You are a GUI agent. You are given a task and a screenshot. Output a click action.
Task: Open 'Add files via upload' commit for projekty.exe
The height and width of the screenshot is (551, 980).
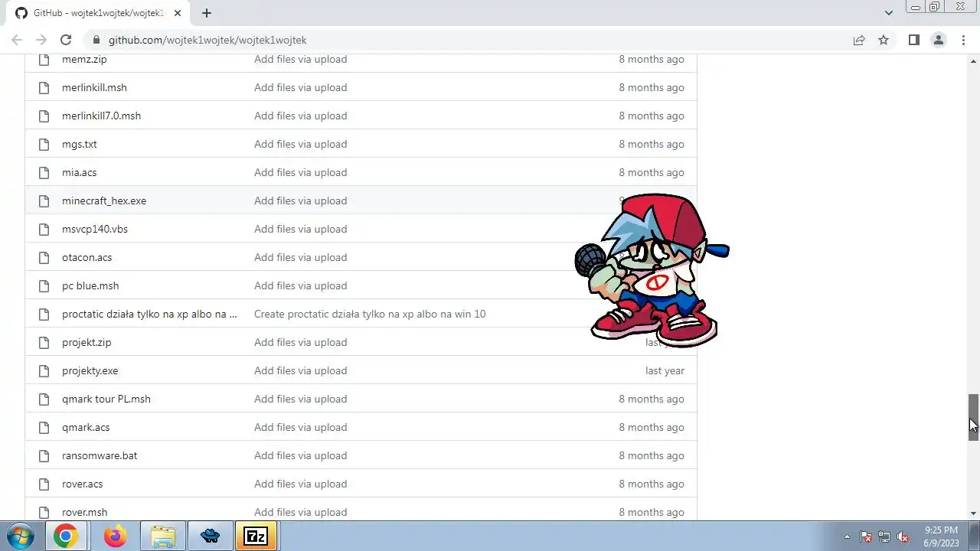[300, 370]
